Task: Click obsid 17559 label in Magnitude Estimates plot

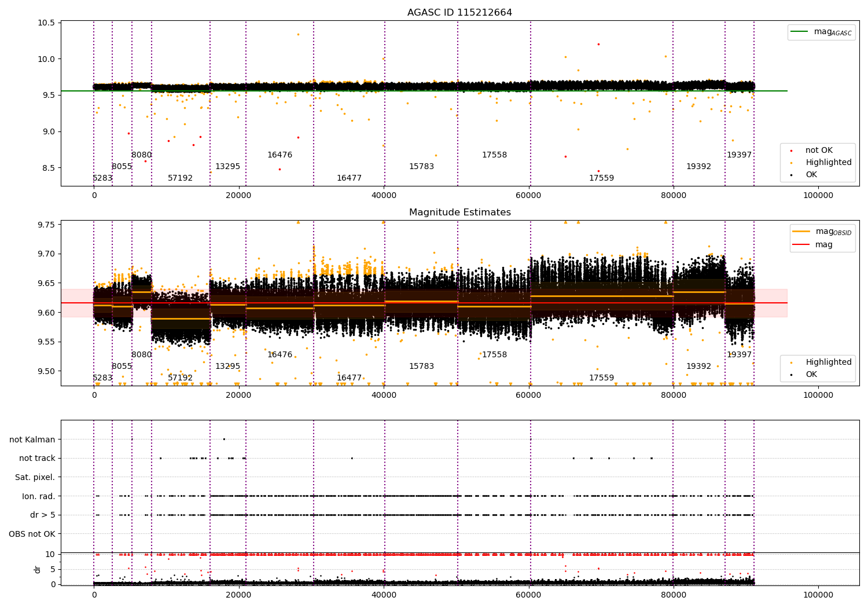Action: pos(602,378)
